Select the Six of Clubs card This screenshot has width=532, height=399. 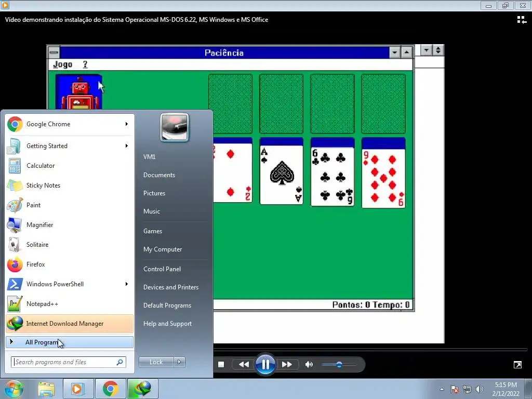332,177
